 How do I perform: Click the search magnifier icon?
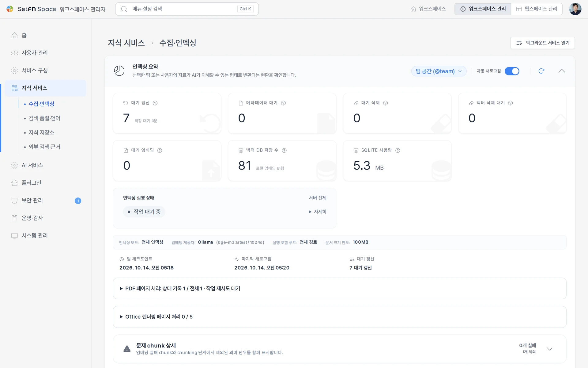tap(124, 9)
